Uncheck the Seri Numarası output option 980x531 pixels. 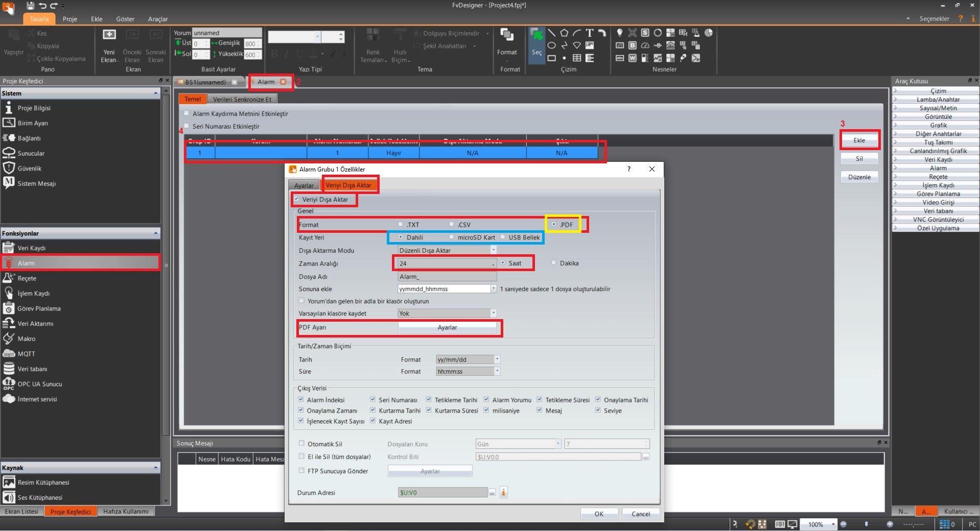tap(373, 400)
